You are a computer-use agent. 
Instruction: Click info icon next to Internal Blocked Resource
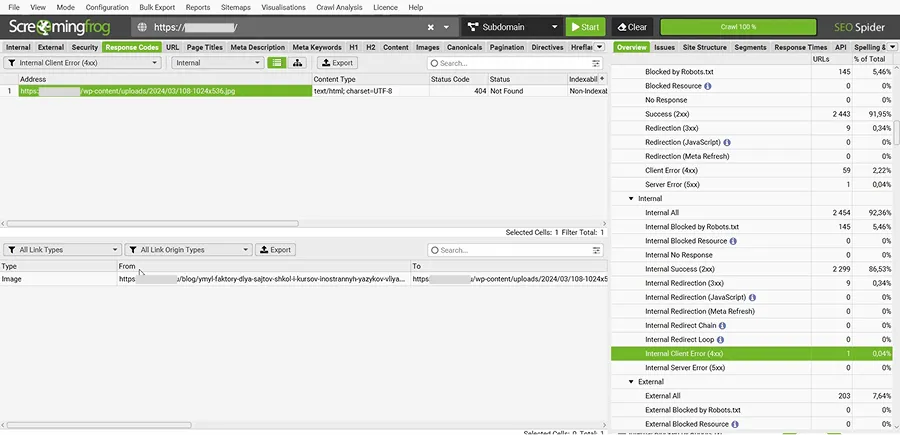click(733, 241)
